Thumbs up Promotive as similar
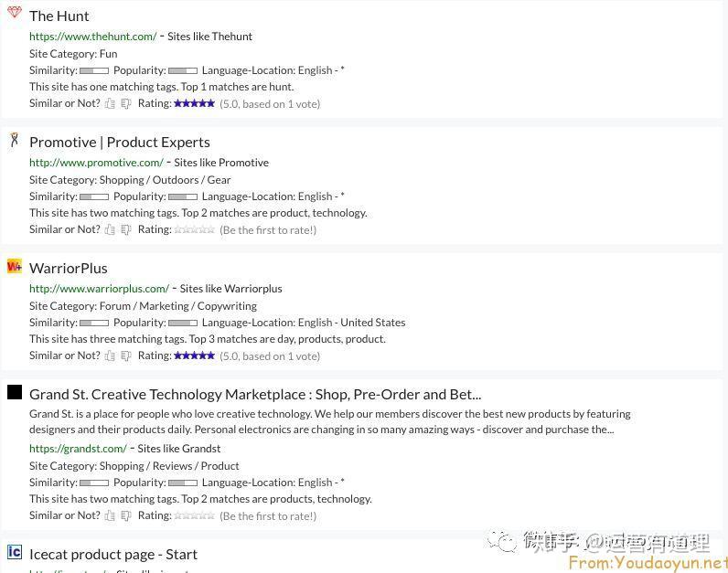Image resolution: width=728 pixels, height=573 pixels. coord(110,229)
